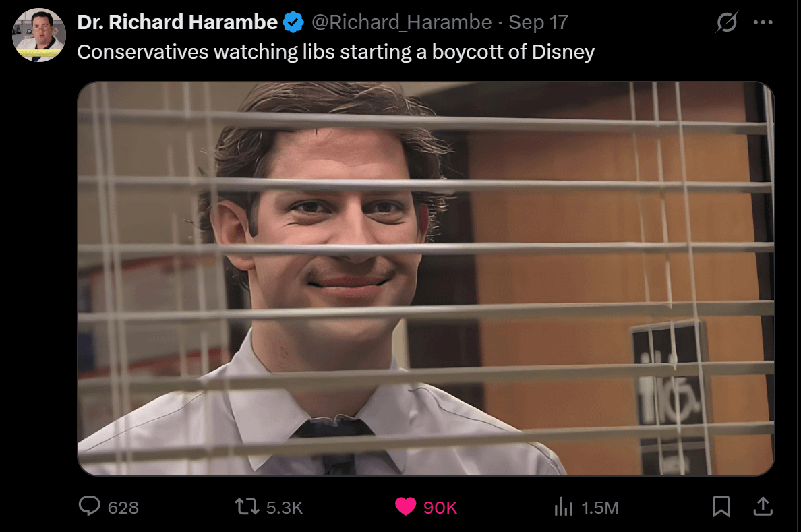
Task: Click the 628 replies count
Action: (123, 508)
